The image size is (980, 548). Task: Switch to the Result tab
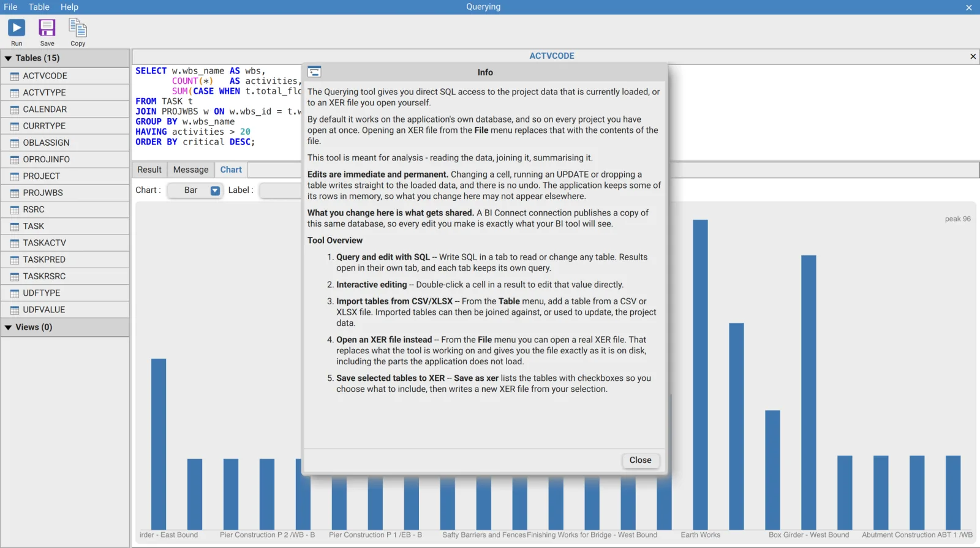click(x=149, y=170)
